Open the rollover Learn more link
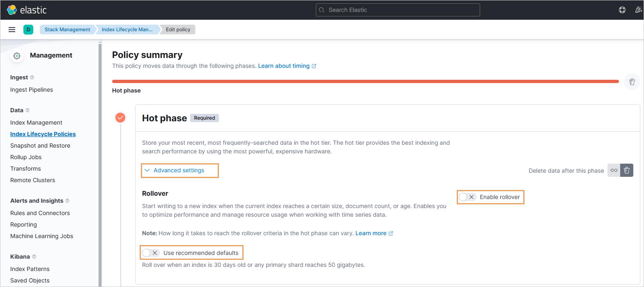644x287 pixels. [374, 233]
